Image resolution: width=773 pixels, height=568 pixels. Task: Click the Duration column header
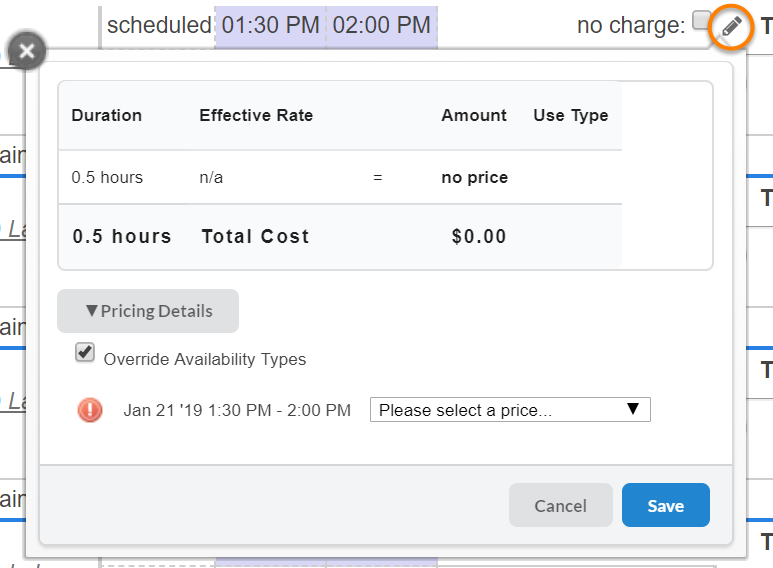point(107,115)
